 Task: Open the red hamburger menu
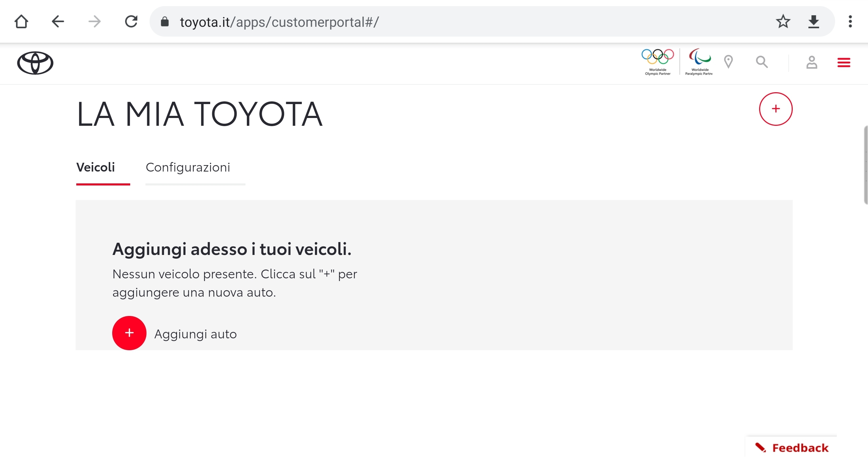844,63
